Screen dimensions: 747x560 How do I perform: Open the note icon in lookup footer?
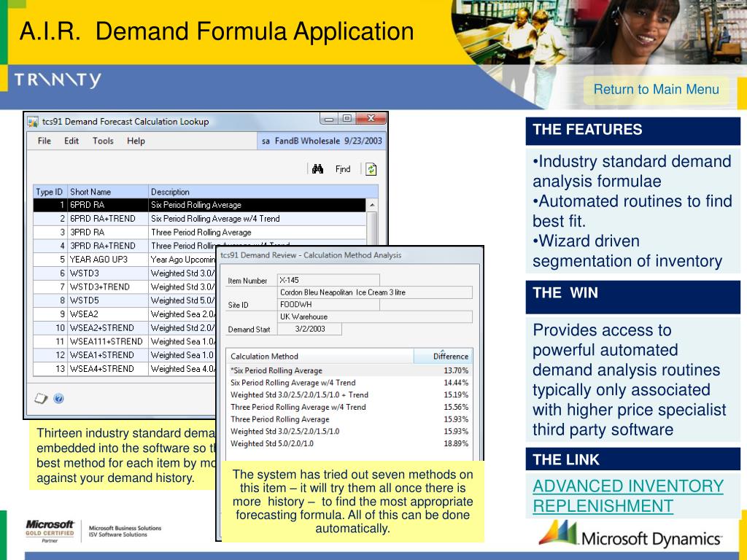tap(41, 398)
